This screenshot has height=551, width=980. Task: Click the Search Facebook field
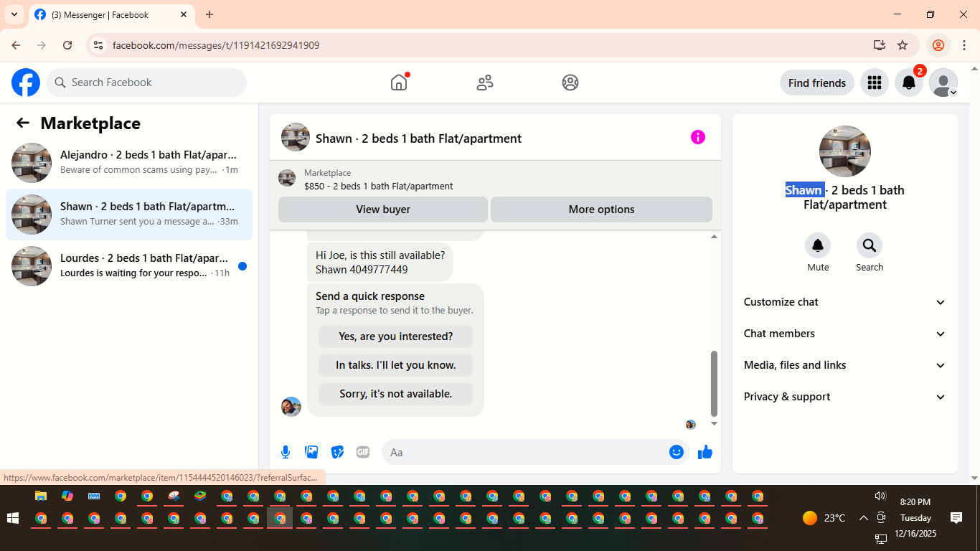pyautogui.click(x=146, y=83)
